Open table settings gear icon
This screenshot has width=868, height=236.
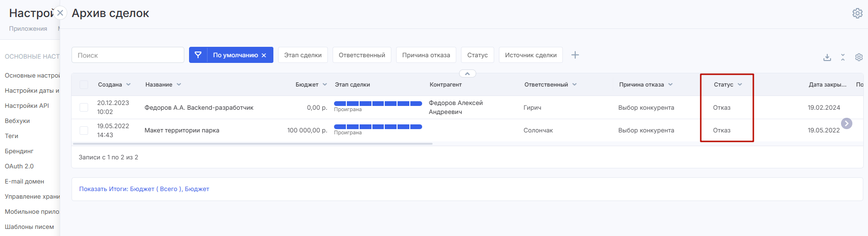pyautogui.click(x=859, y=57)
